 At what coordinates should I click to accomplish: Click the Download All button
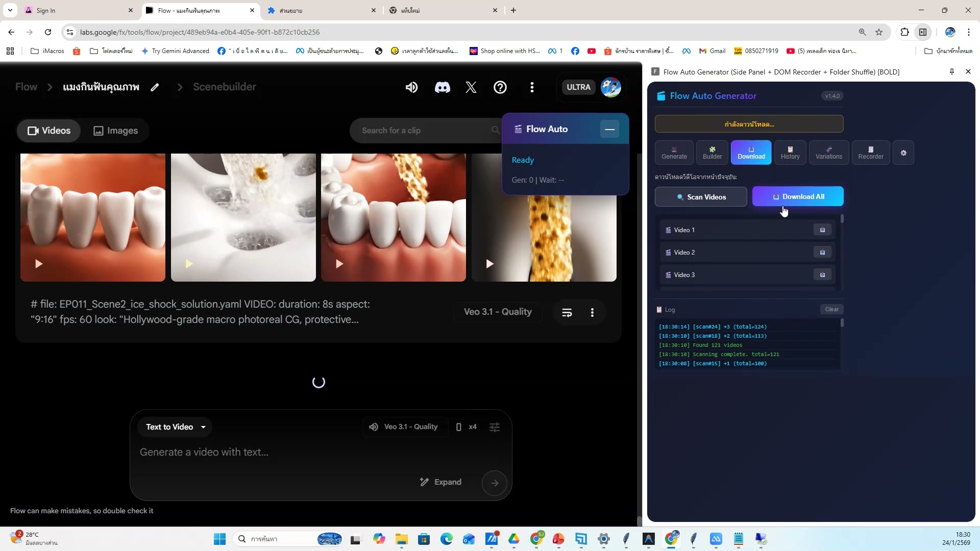click(798, 196)
